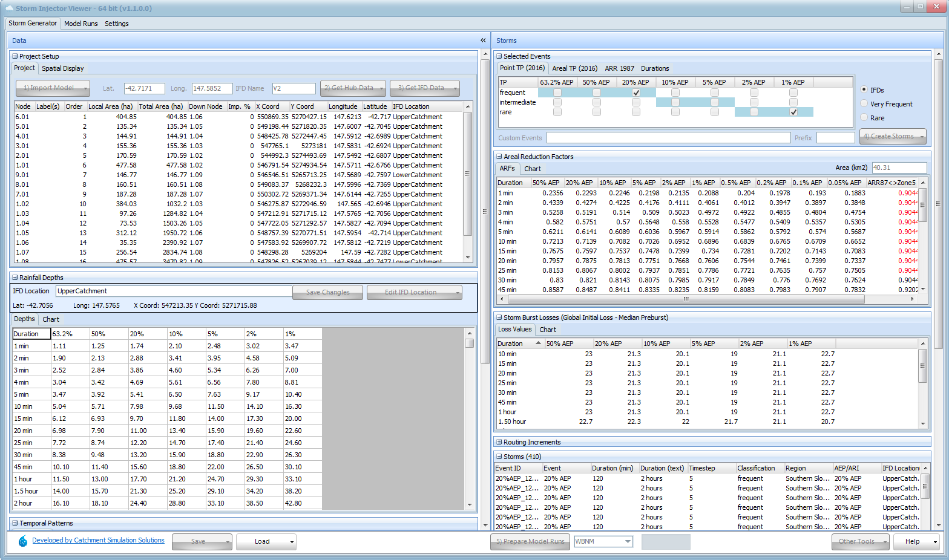
Task: Expand the Routing Increments section
Action: [x=499, y=442]
